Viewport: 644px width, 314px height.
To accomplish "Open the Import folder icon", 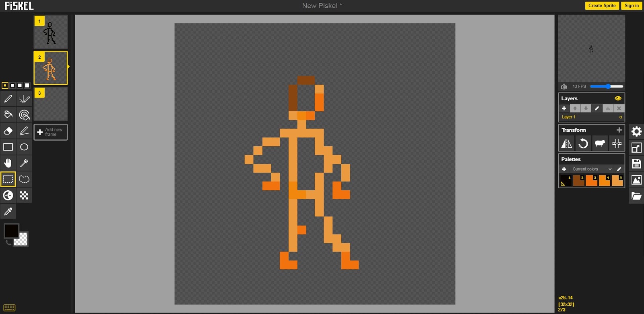I will tap(636, 196).
